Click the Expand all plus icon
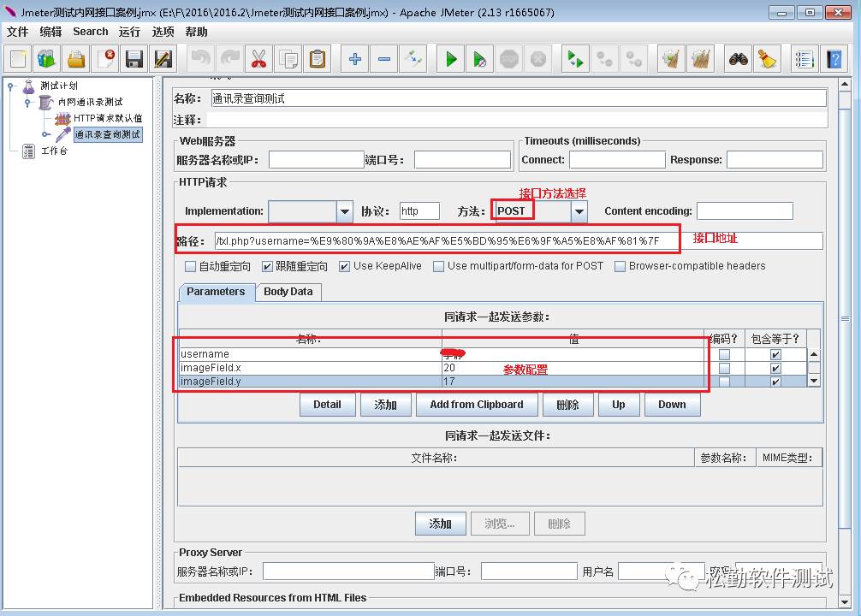 (x=354, y=59)
